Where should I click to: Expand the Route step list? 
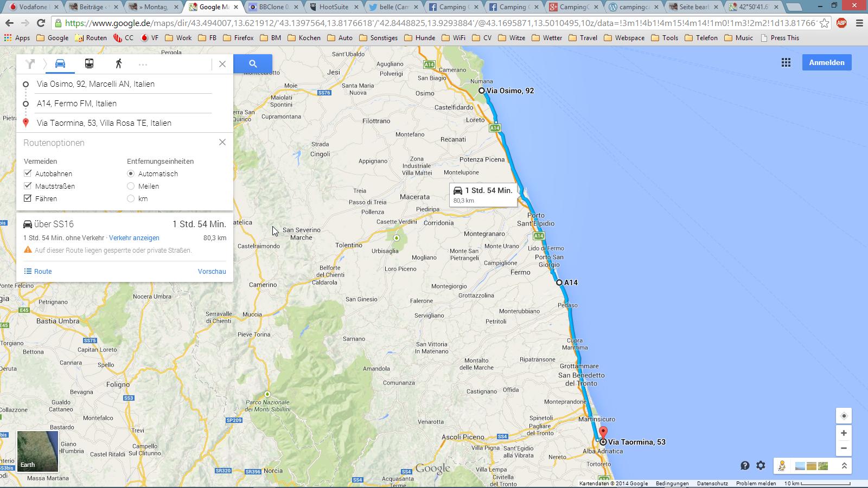pyautogui.click(x=38, y=271)
